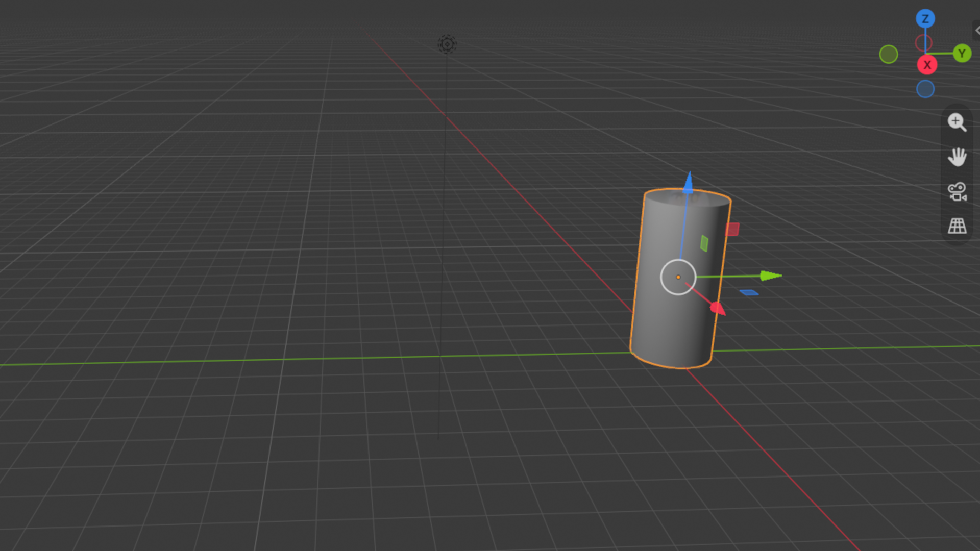Click the green Y move arrow of gizmo
This screenshot has width=980, height=551.
pos(771,276)
